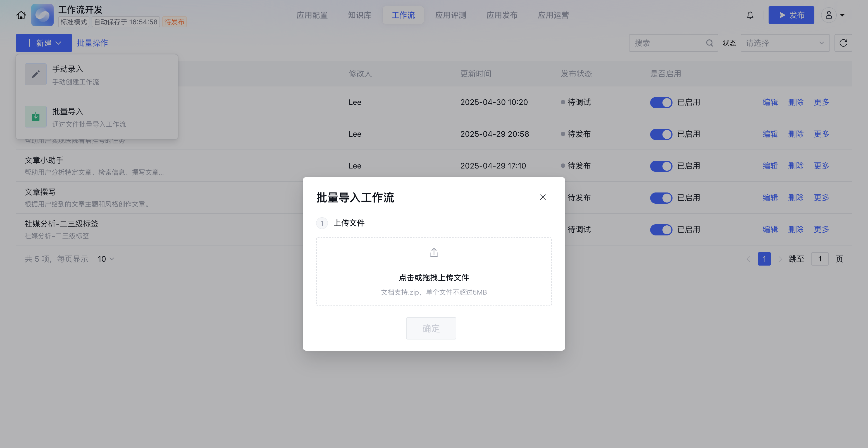Choose the green batch import icon

[x=36, y=117]
